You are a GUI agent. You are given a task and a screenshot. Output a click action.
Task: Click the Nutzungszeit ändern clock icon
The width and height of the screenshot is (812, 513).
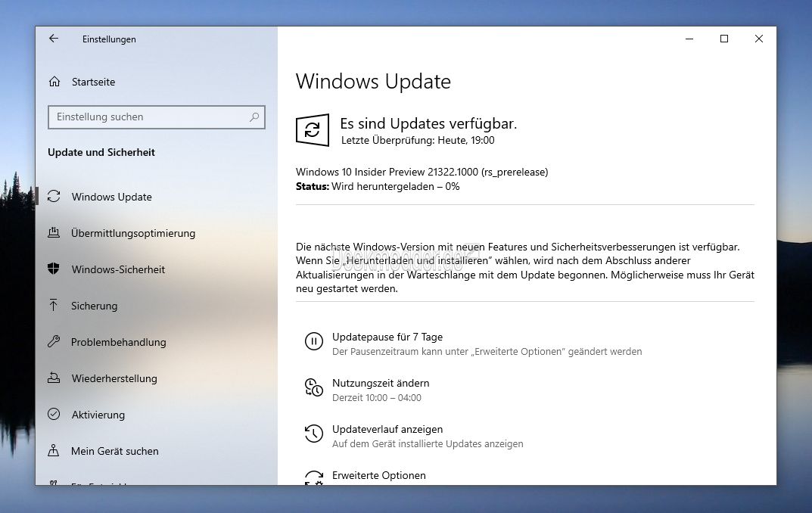314,387
